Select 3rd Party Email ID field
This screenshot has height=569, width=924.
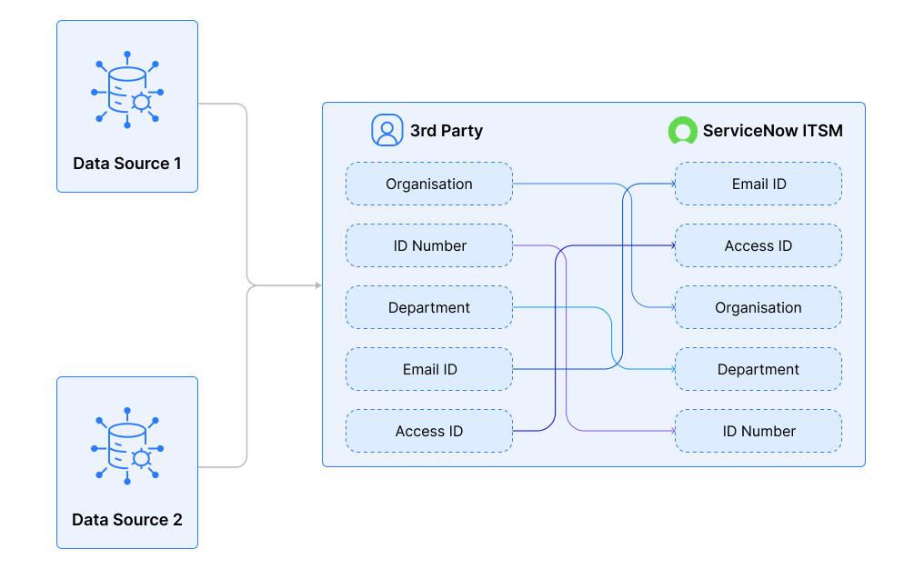[429, 369]
